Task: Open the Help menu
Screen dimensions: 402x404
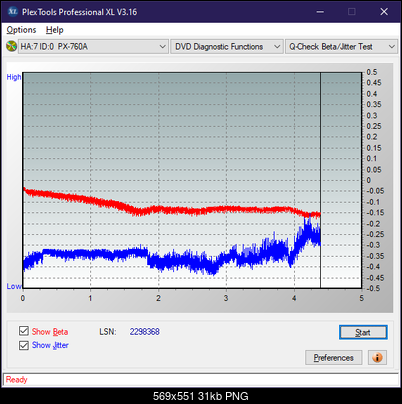Action: (54, 30)
